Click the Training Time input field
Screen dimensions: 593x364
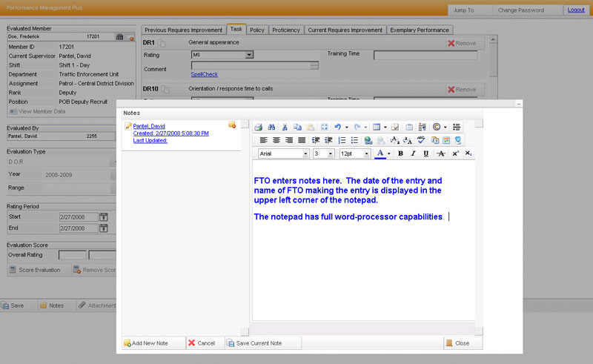click(x=425, y=55)
